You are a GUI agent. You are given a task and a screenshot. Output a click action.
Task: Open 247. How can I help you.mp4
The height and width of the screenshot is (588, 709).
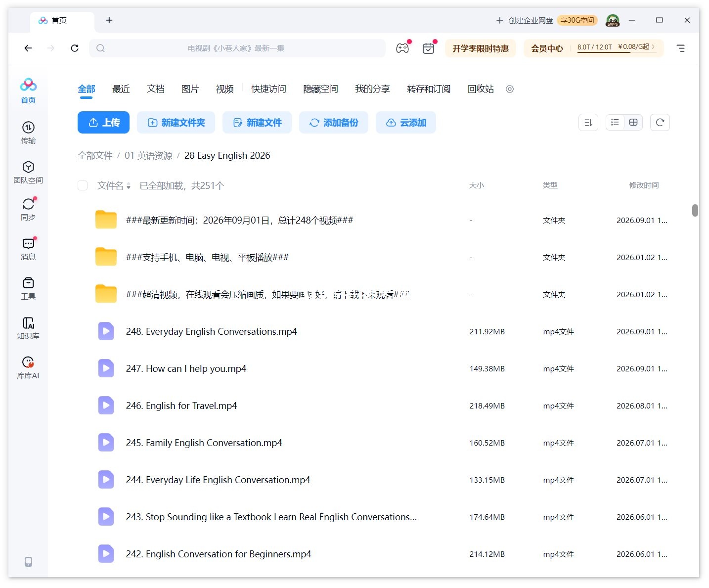click(x=186, y=368)
